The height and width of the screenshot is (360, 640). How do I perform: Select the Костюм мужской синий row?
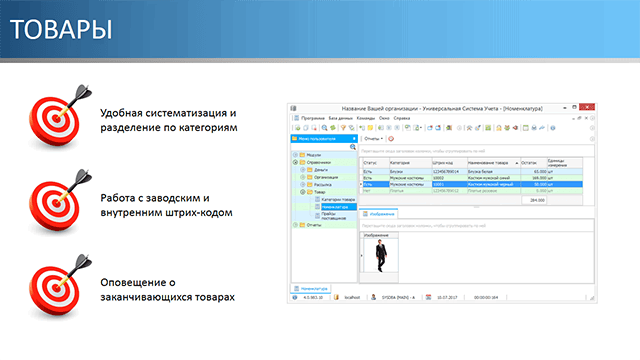[x=472, y=178]
